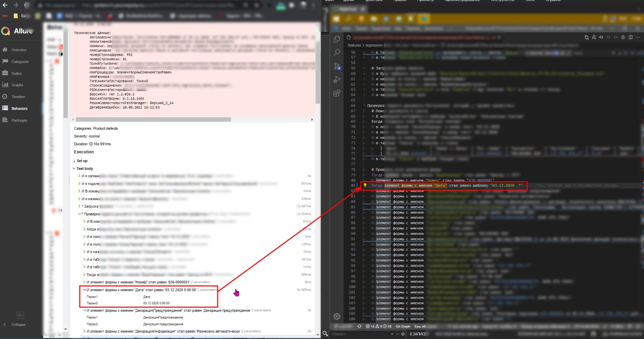644x339 pixels.
Task: Open the VS Code Extensions view
Action: pos(337,94)
